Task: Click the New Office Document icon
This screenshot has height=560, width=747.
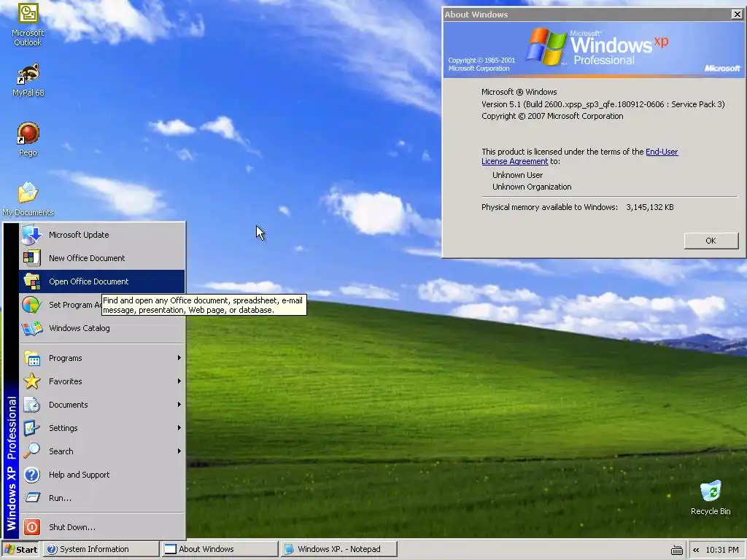Action: [32, 258]
